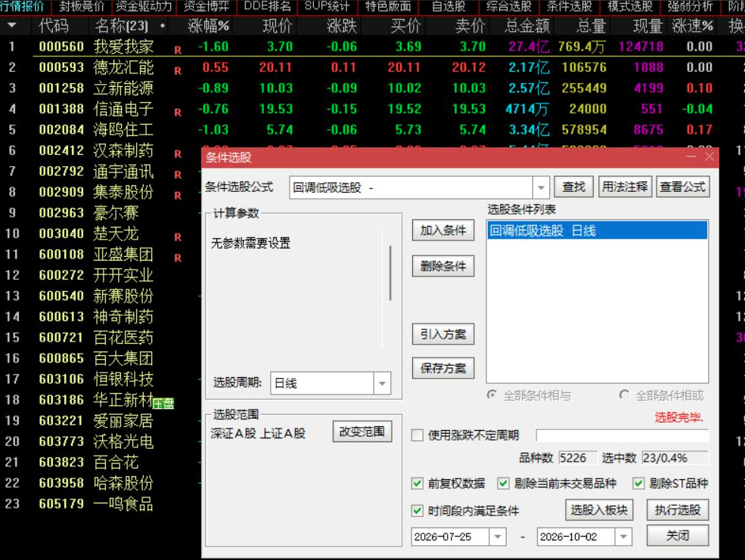Viewport: 745px width, 560px height.
Task: Open the 条件选股公式 dropdown arrow
Action: coord(541,187)
